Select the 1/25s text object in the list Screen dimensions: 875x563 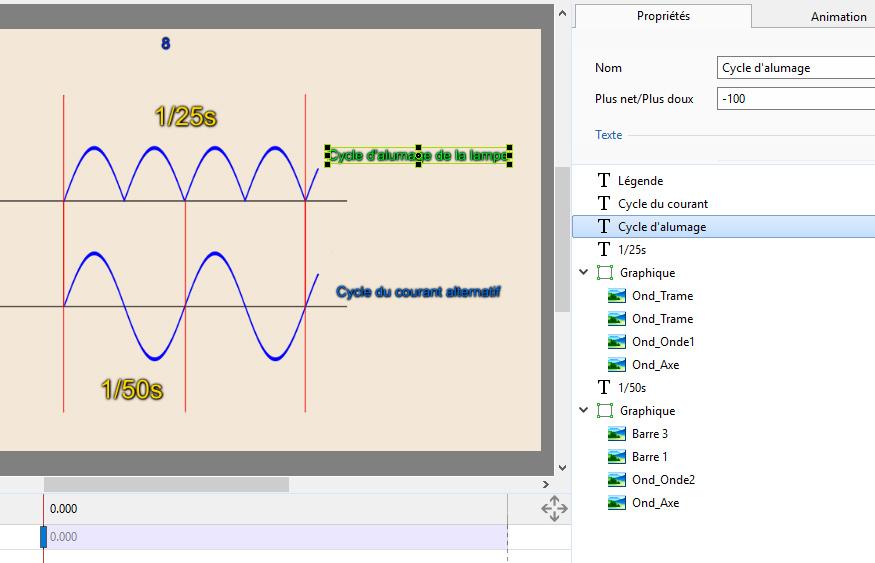point(632,249)
